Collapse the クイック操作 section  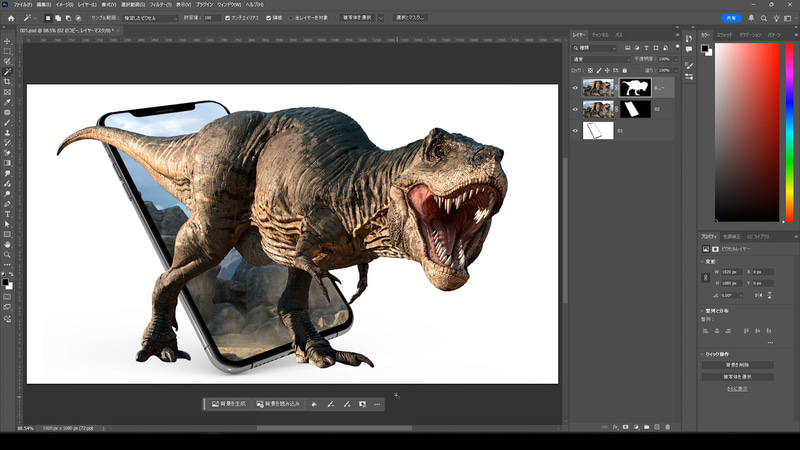pos(703,354)
